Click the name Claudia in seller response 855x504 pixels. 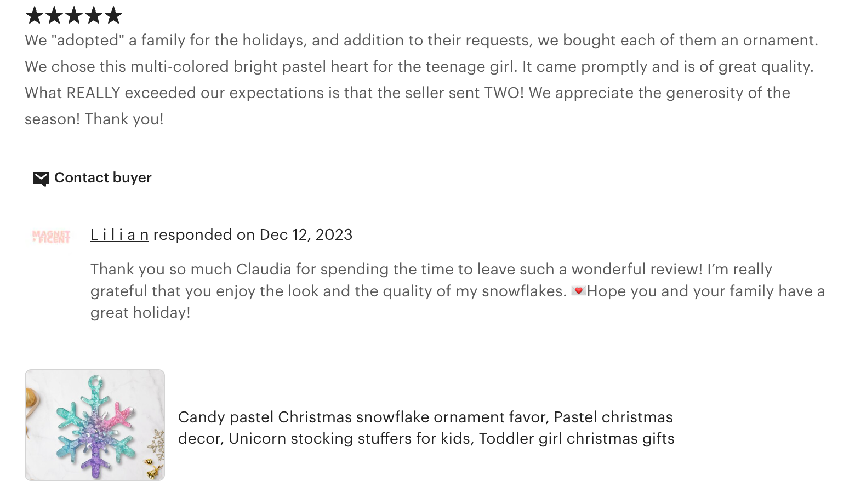pos(264,270)
